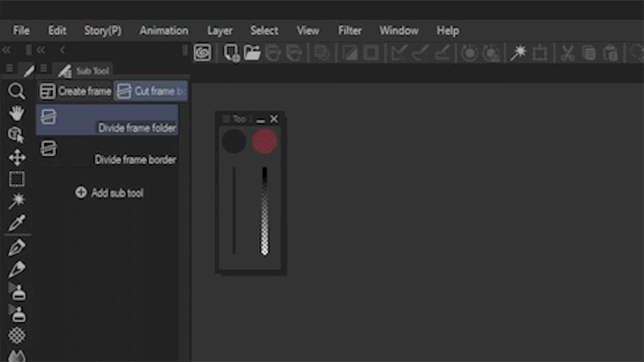The image size is (644, 362).
Task: Open the File menu
Action: pos(21,31)
